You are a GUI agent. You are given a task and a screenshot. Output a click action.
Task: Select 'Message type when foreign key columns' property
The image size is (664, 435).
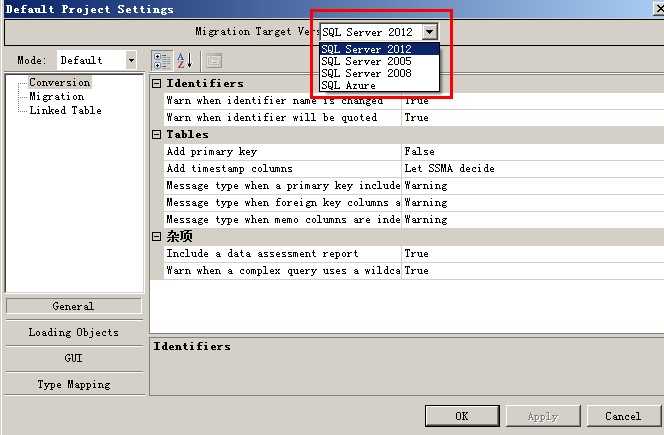pyautogui.click(x=282, y=202)
